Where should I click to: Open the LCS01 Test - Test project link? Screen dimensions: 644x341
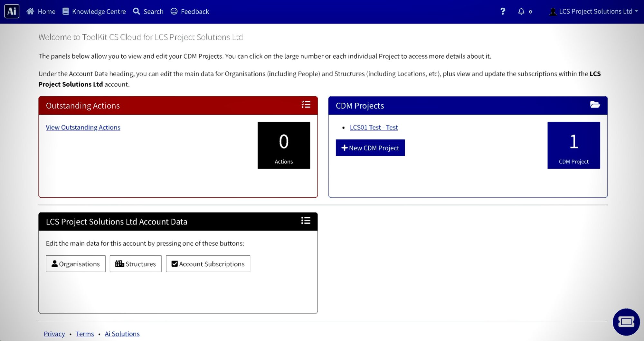374,127
